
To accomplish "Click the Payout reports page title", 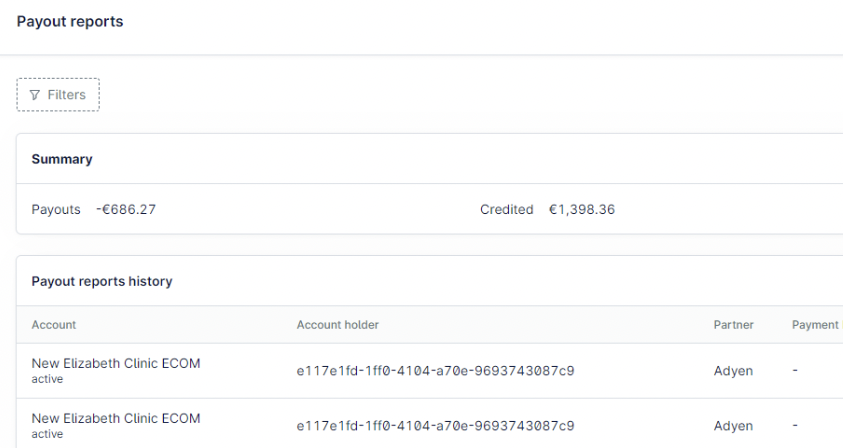I will click(70, 22).
